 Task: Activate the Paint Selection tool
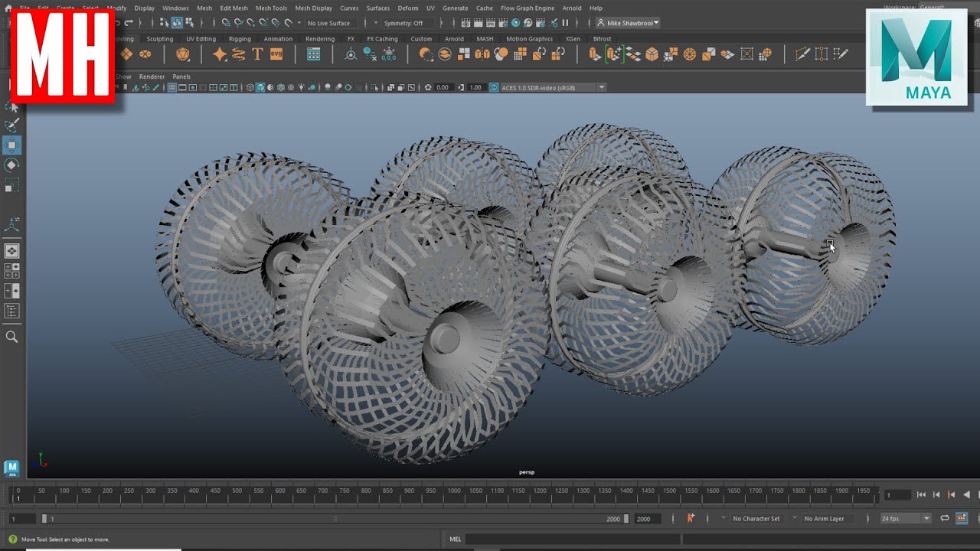click(x=12, y=125)
